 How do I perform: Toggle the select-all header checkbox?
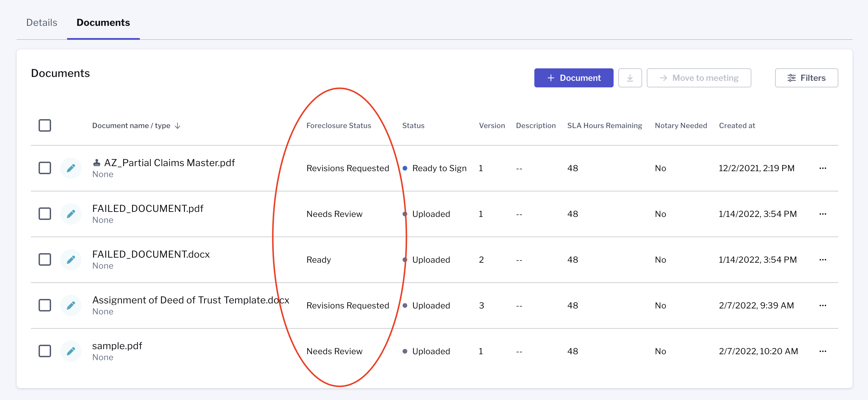pyautogui.click(x=45, y=125)
